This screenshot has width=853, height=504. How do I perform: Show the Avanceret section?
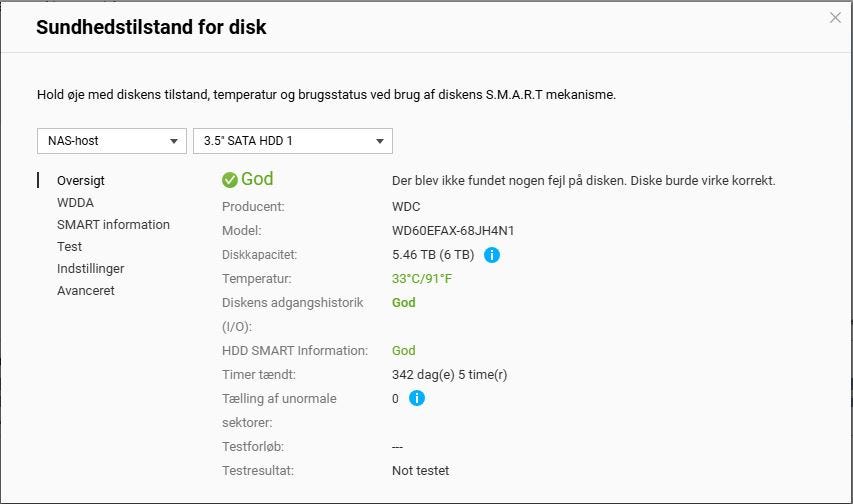pos(86,291)
